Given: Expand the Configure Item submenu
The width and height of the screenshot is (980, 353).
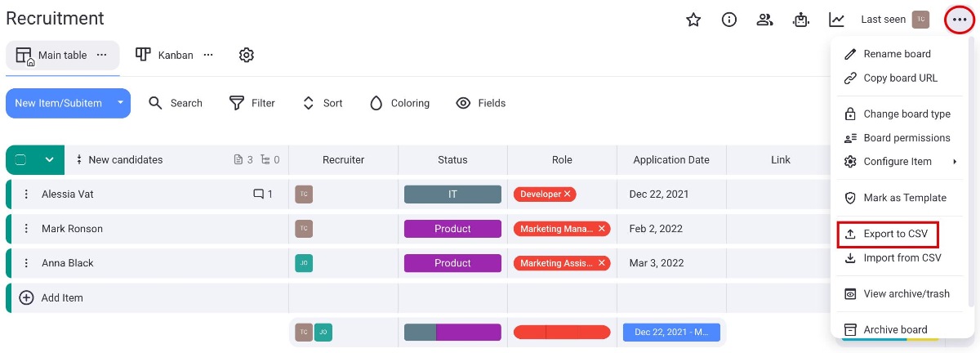Looking at the screenshot, I should tap(955, 162).
